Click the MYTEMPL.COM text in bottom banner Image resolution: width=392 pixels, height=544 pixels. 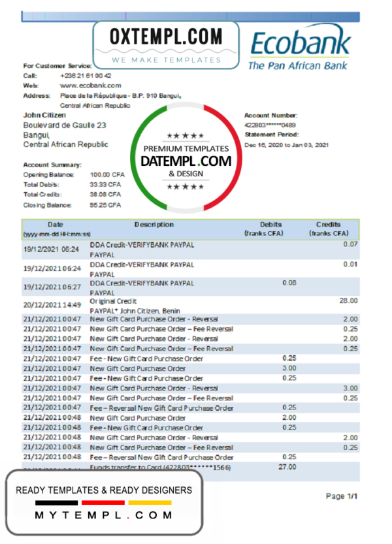(x=105, y=515)
